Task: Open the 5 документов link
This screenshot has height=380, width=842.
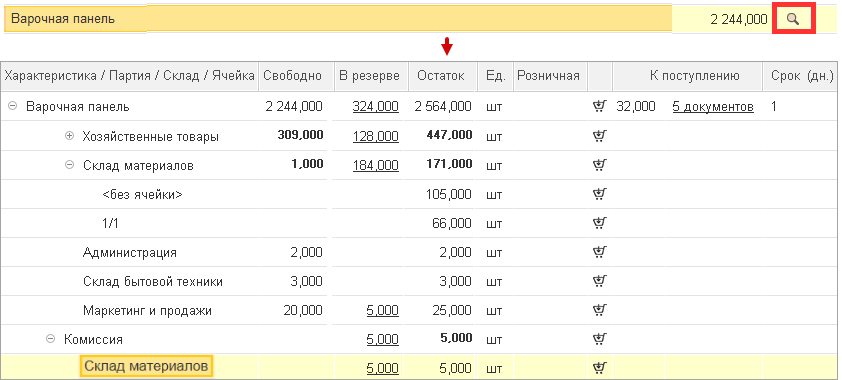Action: [x=713, y=107]
